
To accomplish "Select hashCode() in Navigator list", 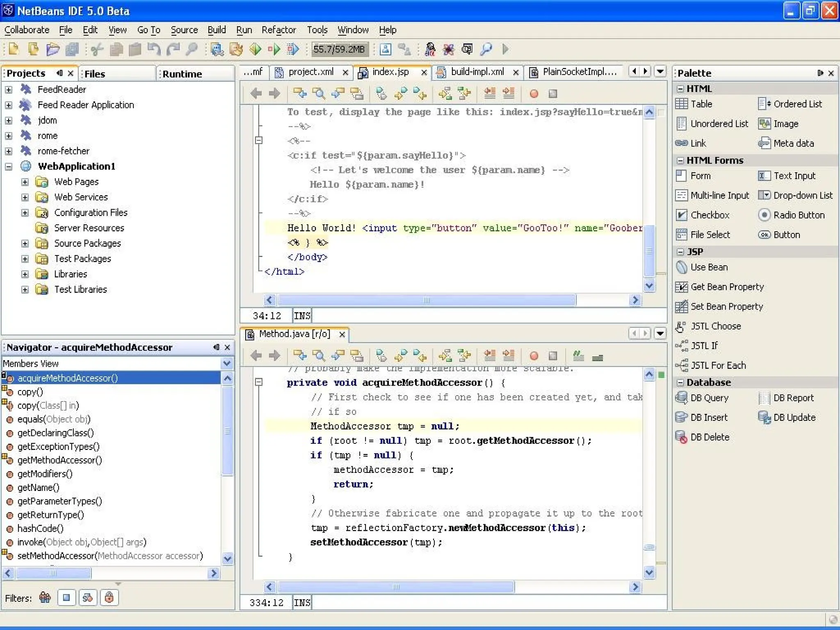I will pos(40,529).
